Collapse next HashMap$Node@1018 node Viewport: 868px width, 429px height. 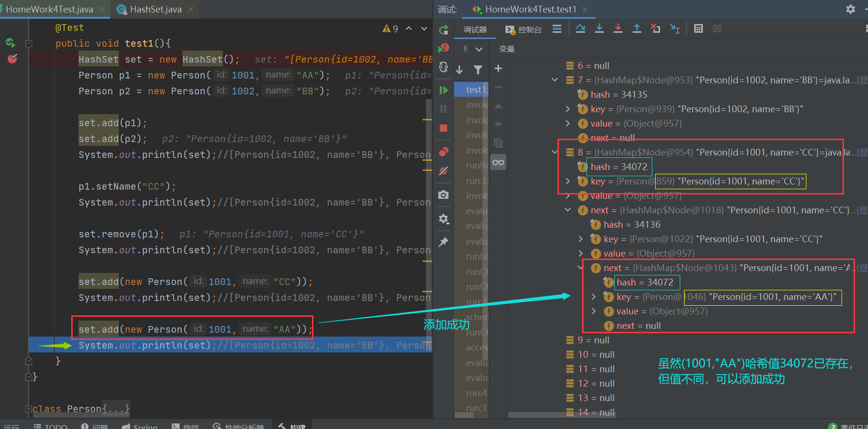568,210
